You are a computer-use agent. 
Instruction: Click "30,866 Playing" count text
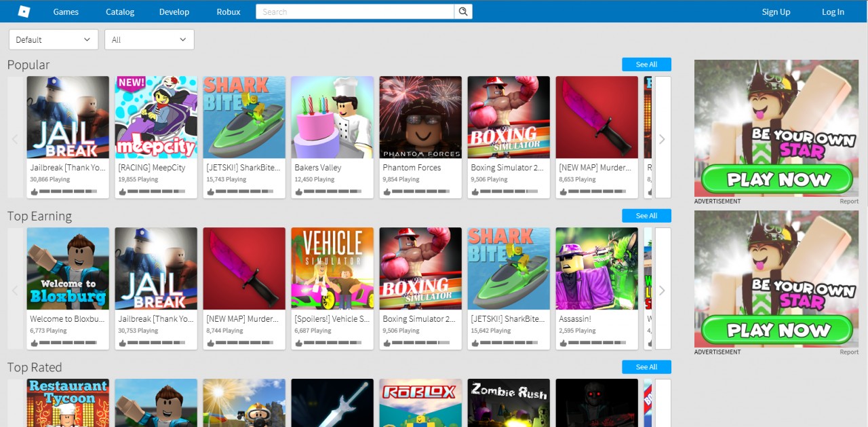50,179
